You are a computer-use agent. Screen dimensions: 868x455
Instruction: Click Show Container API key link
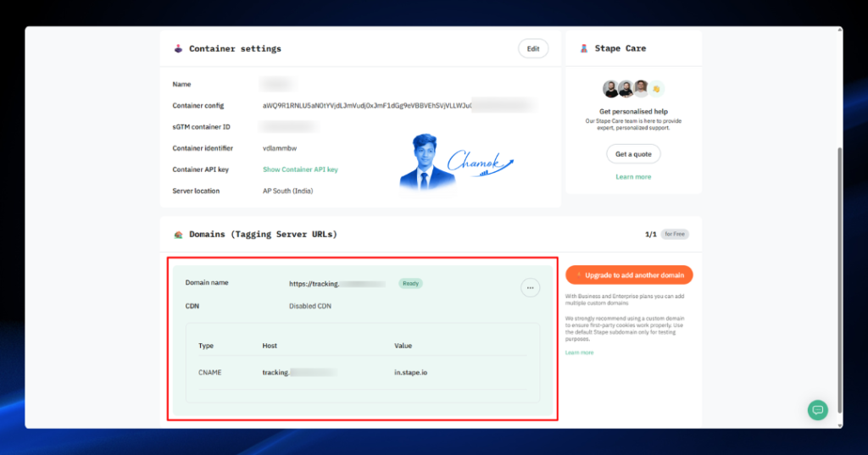(300, 169)
